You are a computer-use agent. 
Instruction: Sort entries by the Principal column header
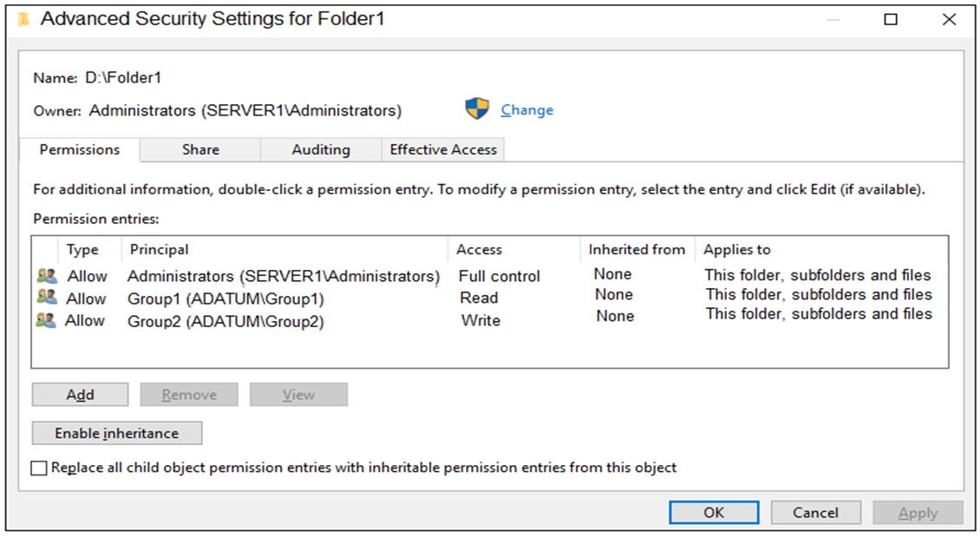[x=160, y=249]
